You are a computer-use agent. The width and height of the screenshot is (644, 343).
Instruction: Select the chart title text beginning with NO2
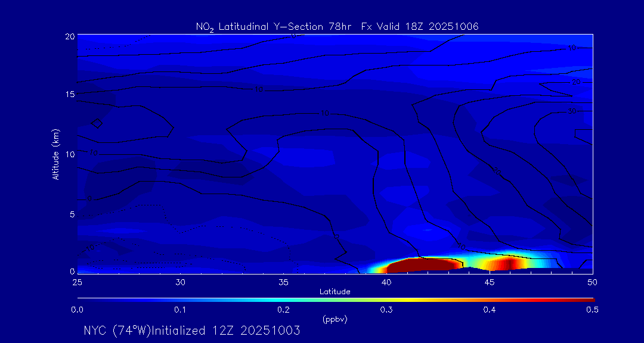pyautogui.click(x=337, y=26)
